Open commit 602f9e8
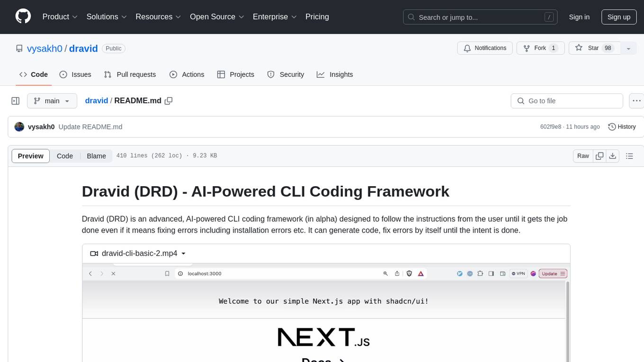The height and width of the screenshot is (362, 644). click(551, 127)
